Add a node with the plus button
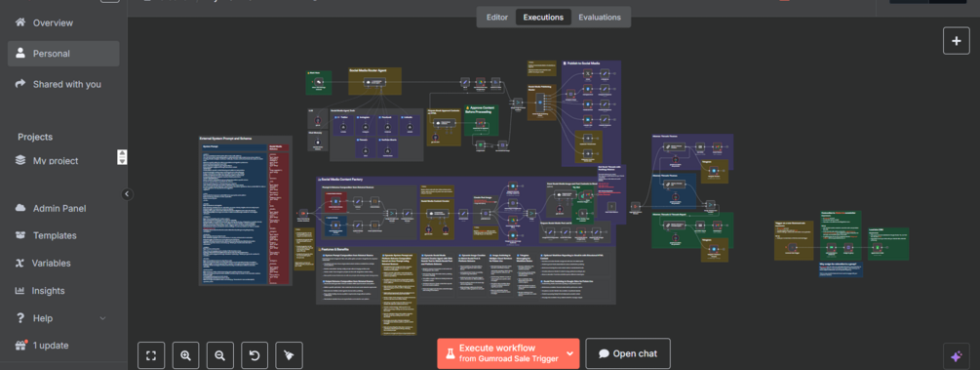The image size is (980, 370). pyautogui.click(x=957, y=41)
